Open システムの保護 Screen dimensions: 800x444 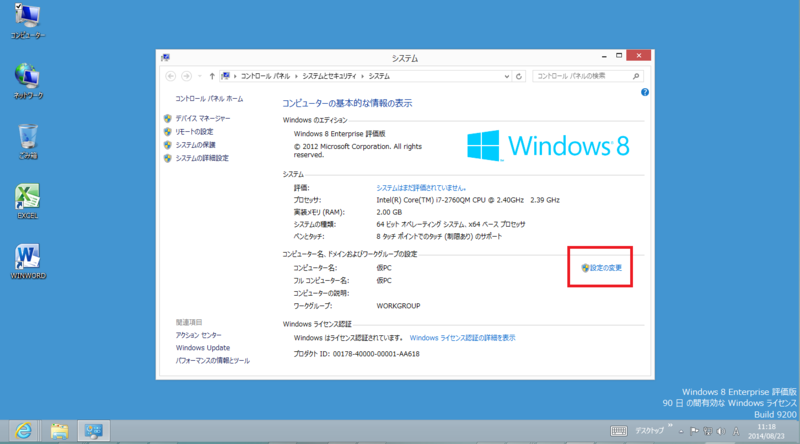click(x=195, y=145)
